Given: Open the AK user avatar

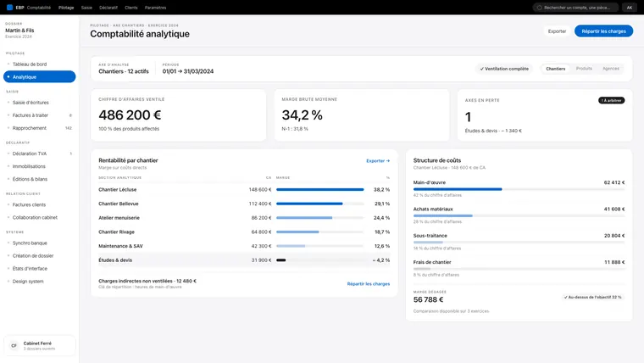Looking at the screenshot, I should click(630, 8).
